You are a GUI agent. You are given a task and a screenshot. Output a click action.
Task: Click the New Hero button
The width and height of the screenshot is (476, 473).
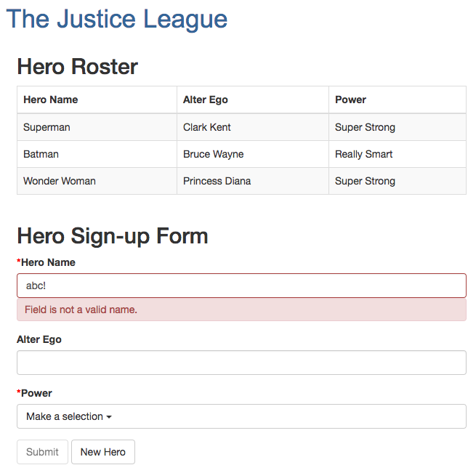coord(103,452)
